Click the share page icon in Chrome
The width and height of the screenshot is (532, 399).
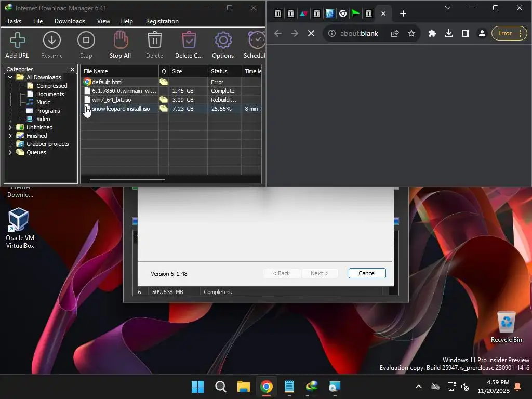[395, 33]
